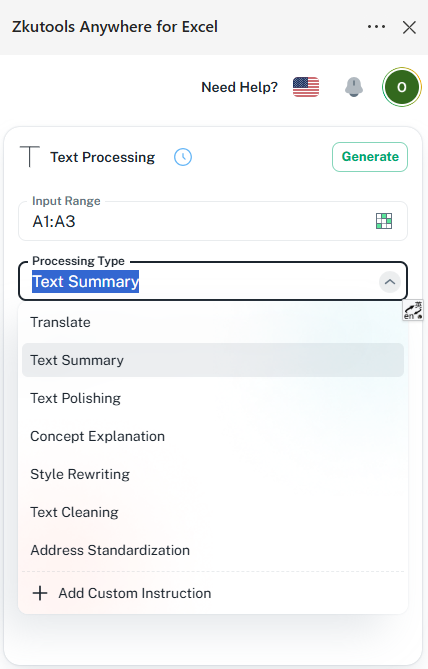Click the Generate button
This screenshot has height=669, width=428.
pos(370,157)
